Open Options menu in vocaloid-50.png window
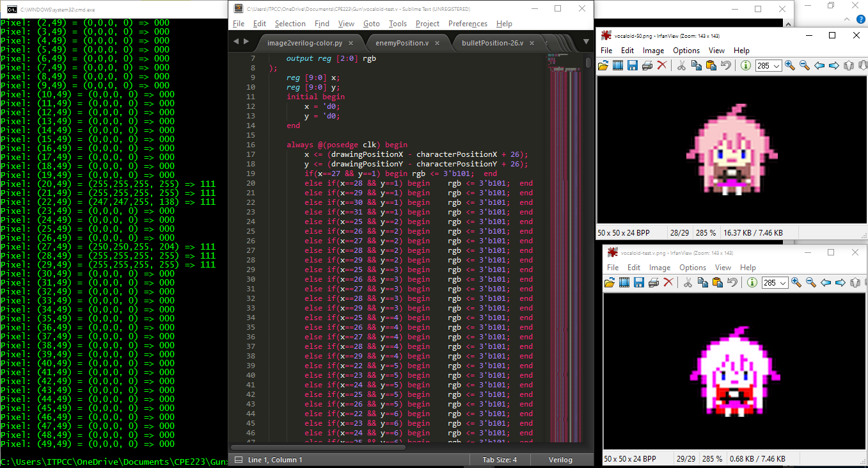 click(686, 51)
